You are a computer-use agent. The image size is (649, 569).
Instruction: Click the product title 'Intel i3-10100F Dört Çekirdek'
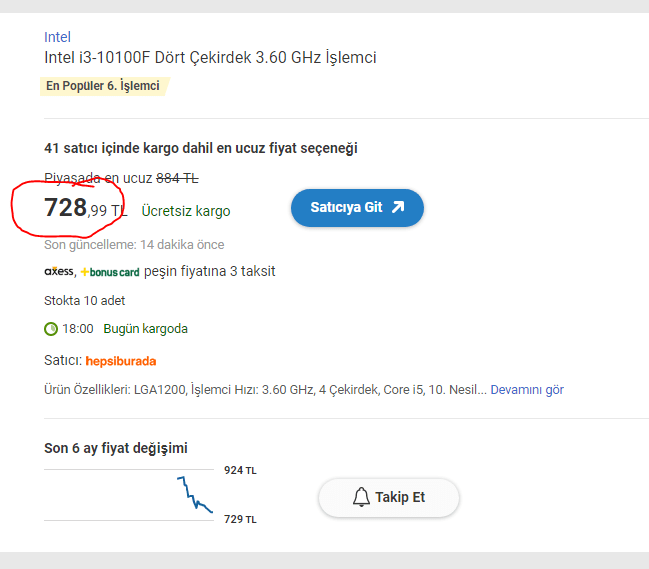(210, 58)
